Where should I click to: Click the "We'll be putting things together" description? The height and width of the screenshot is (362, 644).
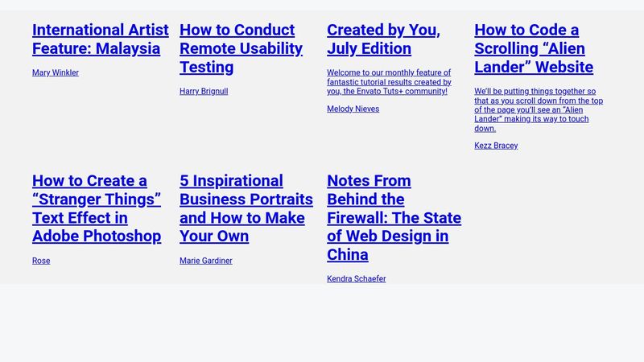click(538, 110)
